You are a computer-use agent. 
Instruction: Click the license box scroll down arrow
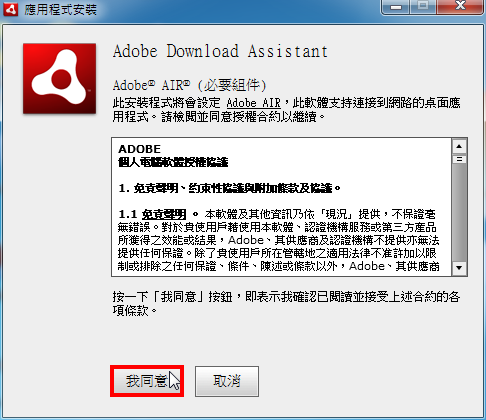coord(459,268)
